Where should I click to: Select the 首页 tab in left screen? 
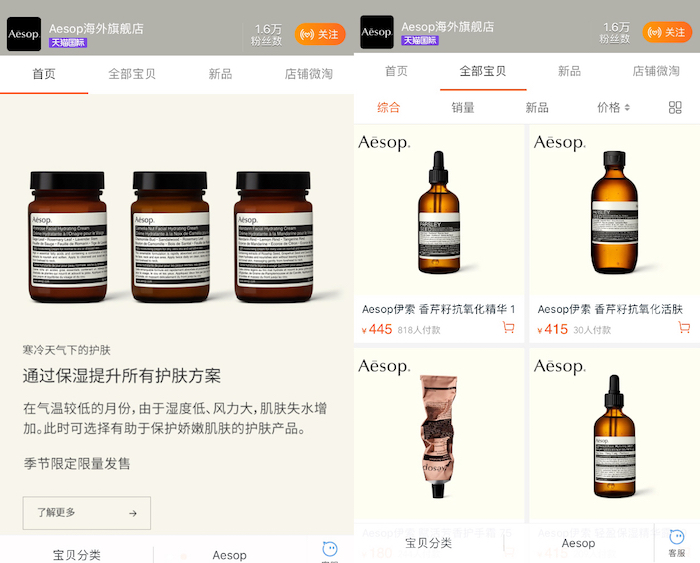pyautogui.click(x=44, y=74)
